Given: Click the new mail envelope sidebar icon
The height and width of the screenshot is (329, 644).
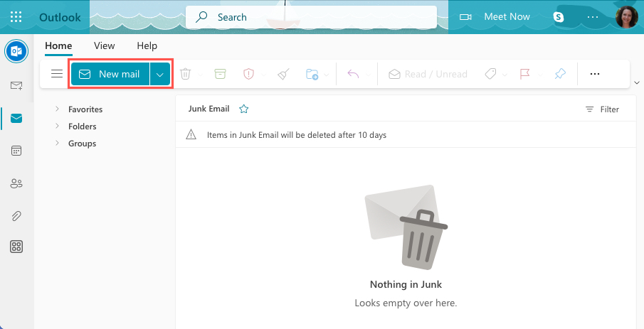Looking at the screenshot, I should pyautogui.click(x=16, y=85).
